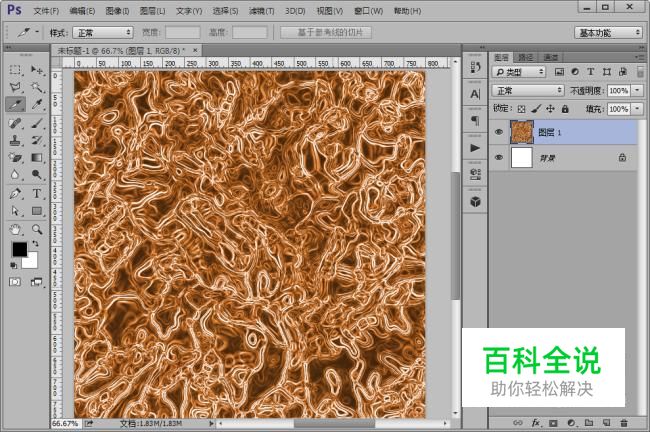The width and height of the screenshot is (650, 432).
Task: Select the Dodge tool
Action: pos(37,175)
